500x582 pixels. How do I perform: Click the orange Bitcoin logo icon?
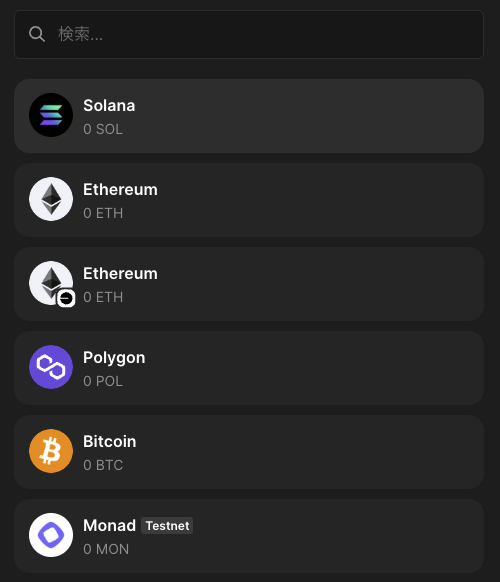pyautogui.click(x=51, y=451)
